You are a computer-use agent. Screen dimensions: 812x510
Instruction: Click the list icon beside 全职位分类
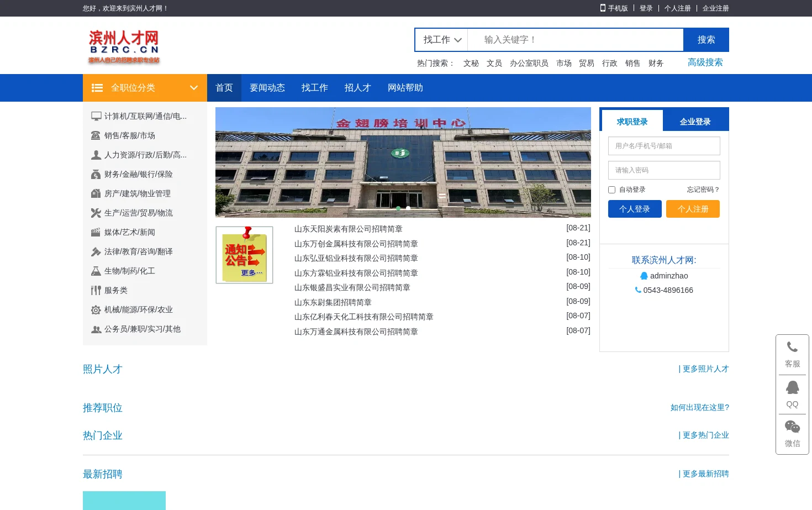pyautogui.click(x=97, y=88)
